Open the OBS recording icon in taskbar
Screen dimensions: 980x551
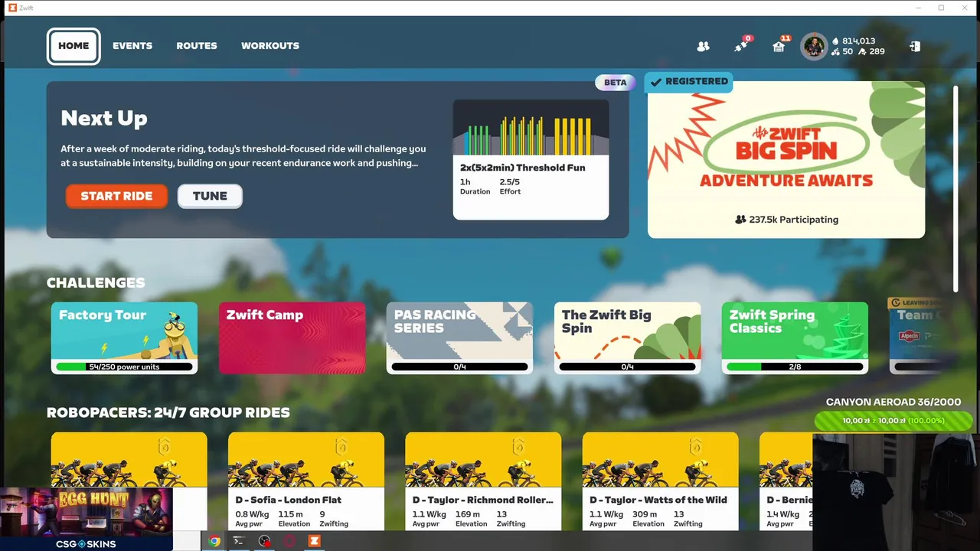click(x=265, y=541)
